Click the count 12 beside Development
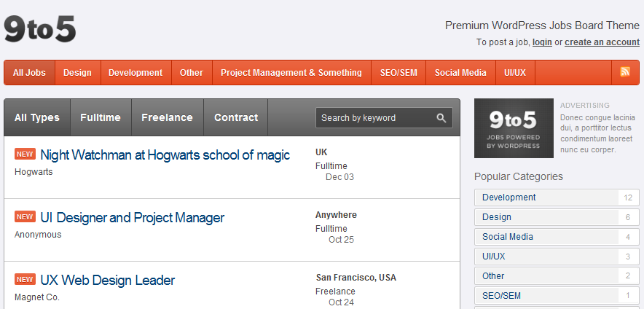This screenshot has width=644, height=309. click(x=628, y=197)
